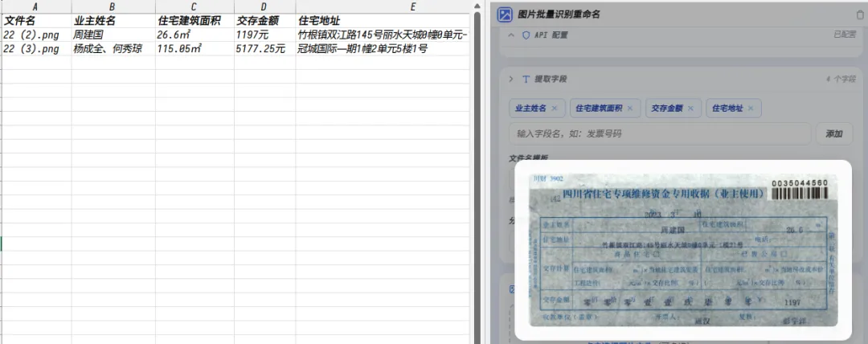Select the cell containing 杨成全、何秀琼
Screen dimensions: 868x344
point(113,49)
